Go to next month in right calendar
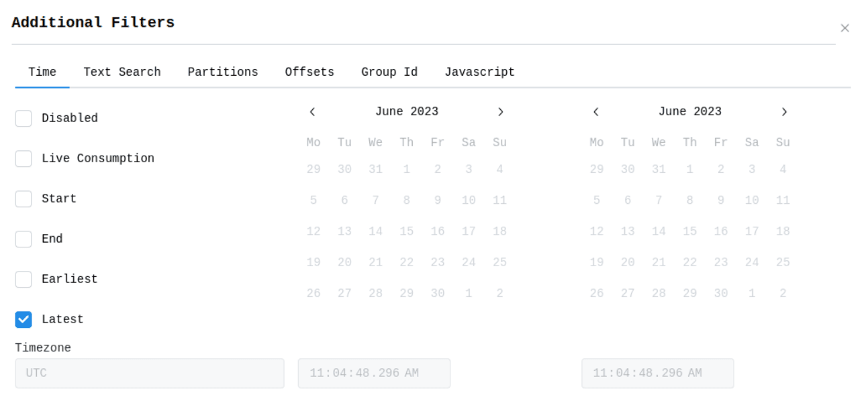The height and width of the screenshot is (399, 868). click(784, 112)
